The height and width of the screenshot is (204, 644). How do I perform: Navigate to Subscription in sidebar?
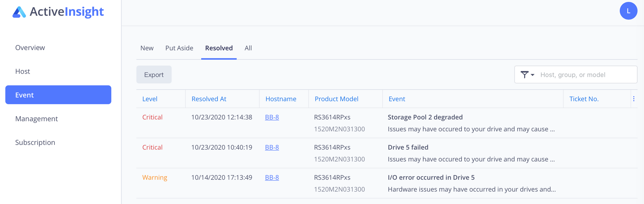(x=35, y=142)
